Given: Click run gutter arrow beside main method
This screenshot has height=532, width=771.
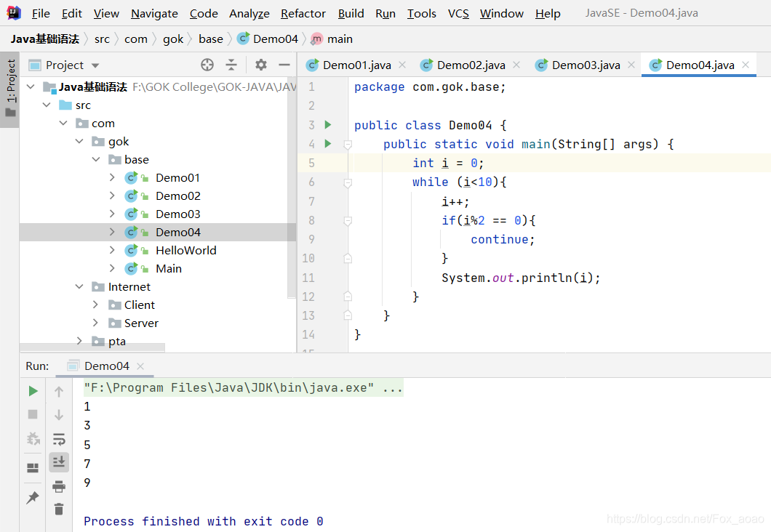Looking at the screenshot, I should pyautogui.click(x=328, y=144).
